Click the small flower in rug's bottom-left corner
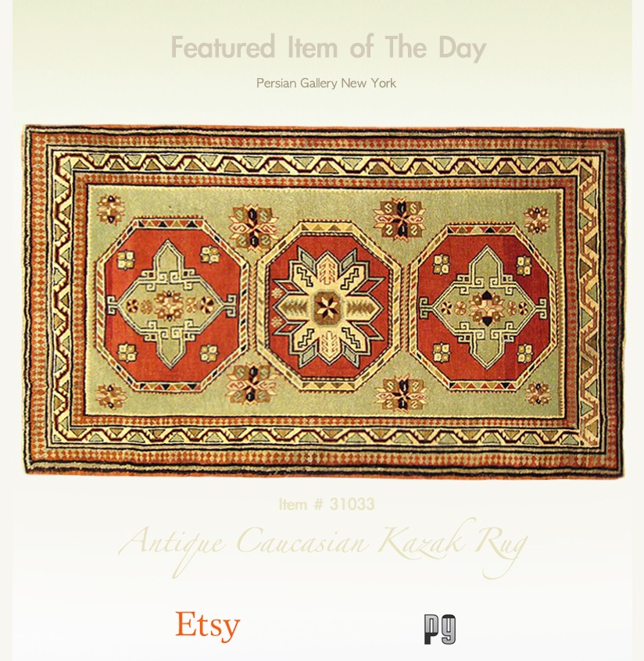The image size is (644, 661). 110,396
